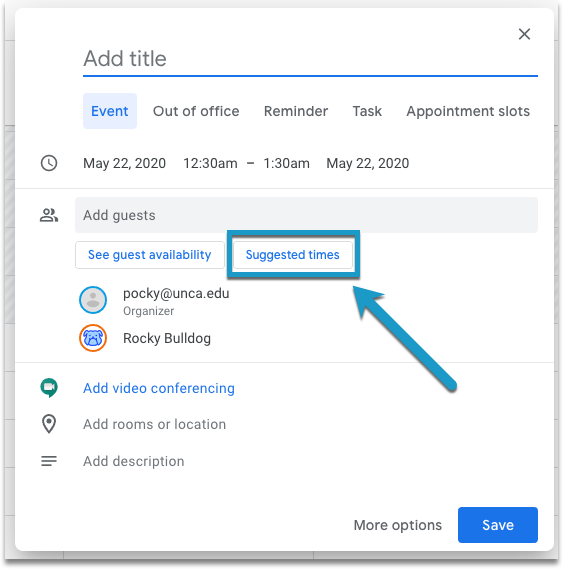Open the start date May 22, 2020 picker
The width and height of the screenshot is (563, 569).
point(124,163)
